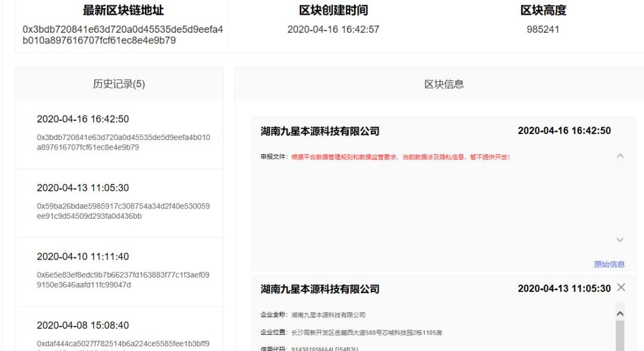Click block creation time 2020-04-16 16:42:57
The width and height of the screenshot is (644, 351).
(x=333, y=30)
